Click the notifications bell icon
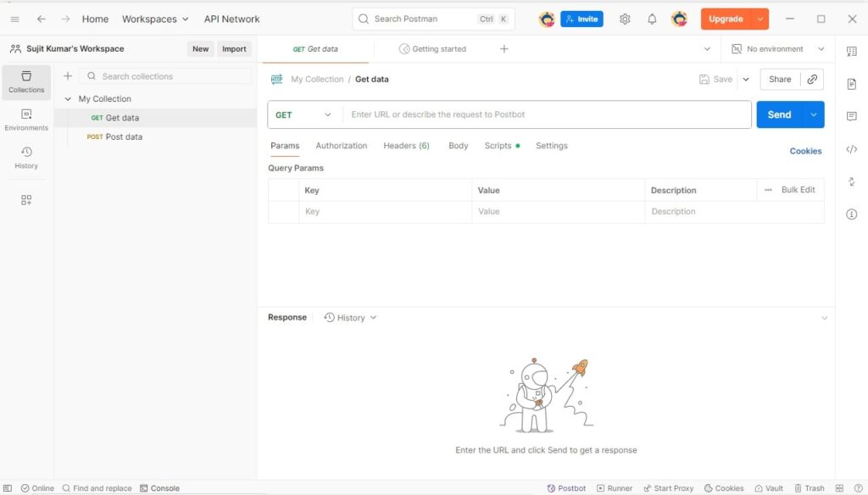 (652, 19)
